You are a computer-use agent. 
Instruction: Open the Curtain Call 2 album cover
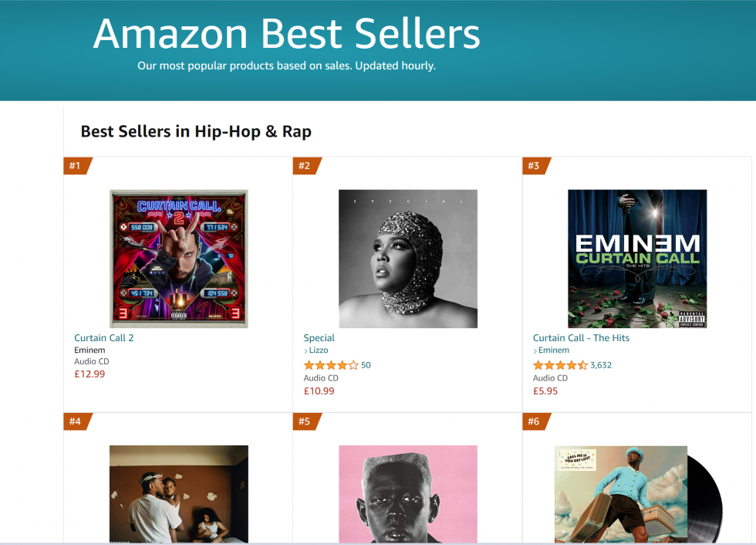pyautogui.click(x=179, y=259)
